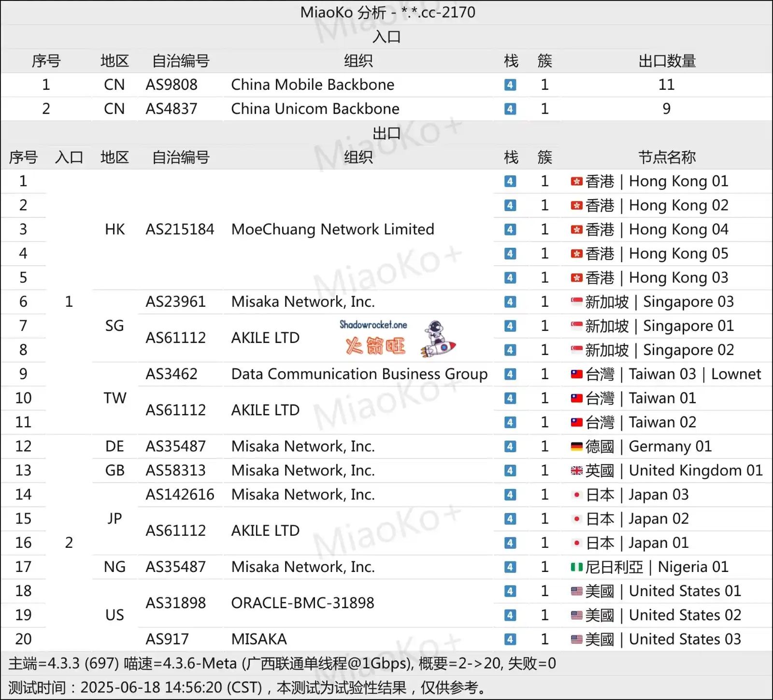Select the AS58313 cell
Image resolution: width=773 pixels, height=700 pixels.
[x=176, y=471]
